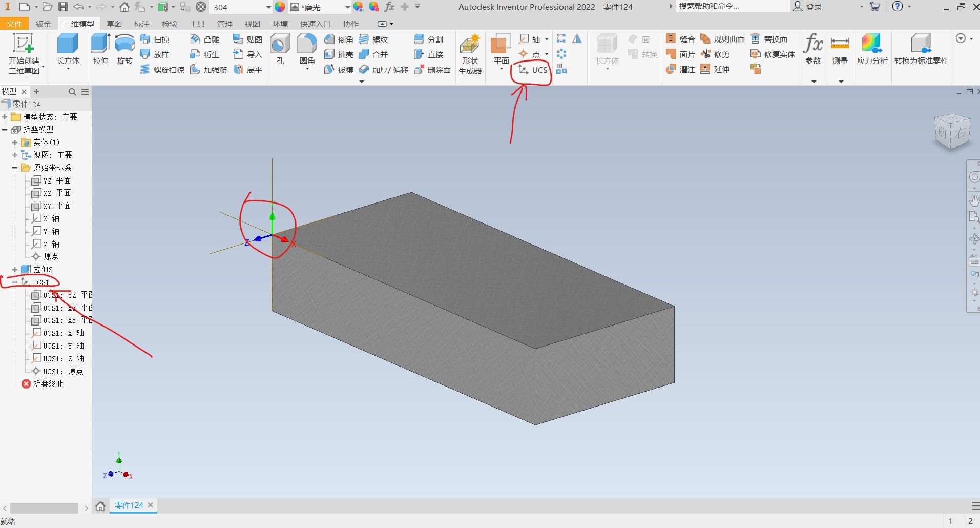Select UCS1: X 轴 in the browser
Image resolution: width=980 pixels, height=528 pixels.
58,333
